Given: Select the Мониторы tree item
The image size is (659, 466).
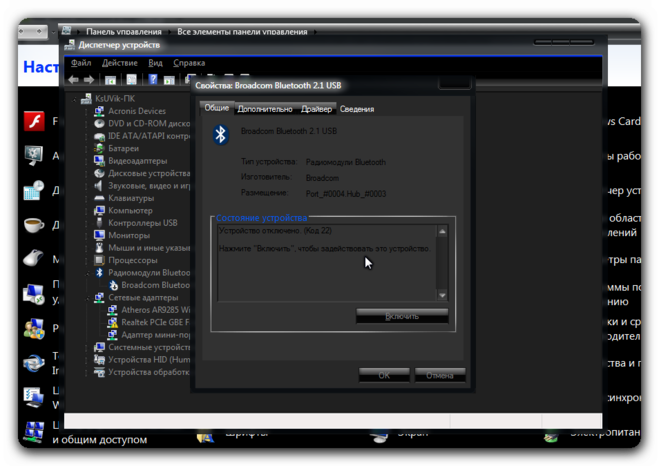Looking at the screenshot, I should [x=129, y=235].
